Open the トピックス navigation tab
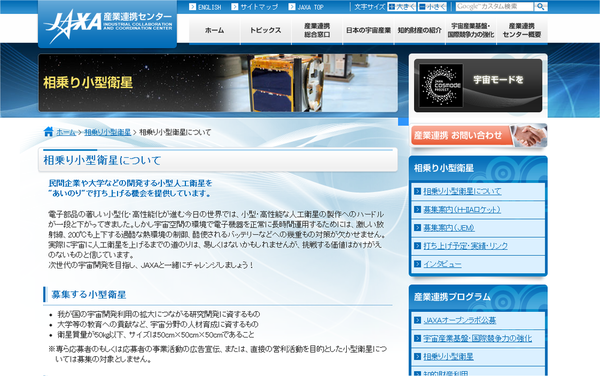The image size is (600, 376). [266, 30]
